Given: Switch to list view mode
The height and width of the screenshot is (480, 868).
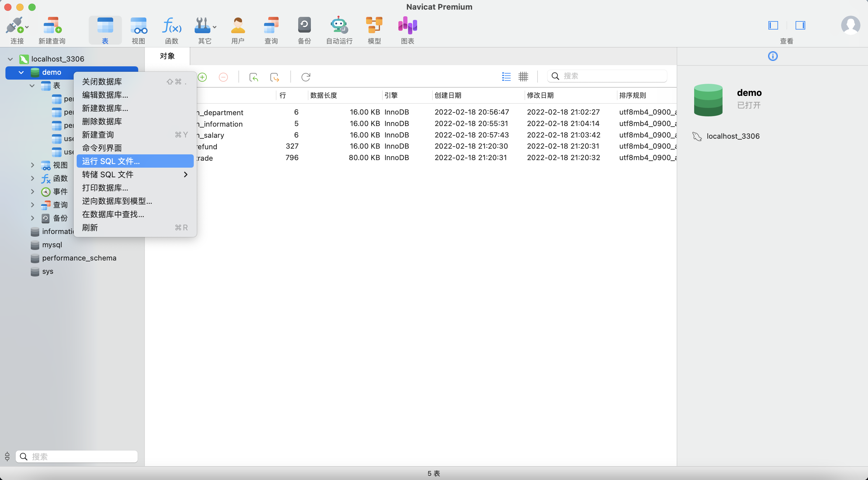Looking at the screenshot, I should [x=506, y=76].
